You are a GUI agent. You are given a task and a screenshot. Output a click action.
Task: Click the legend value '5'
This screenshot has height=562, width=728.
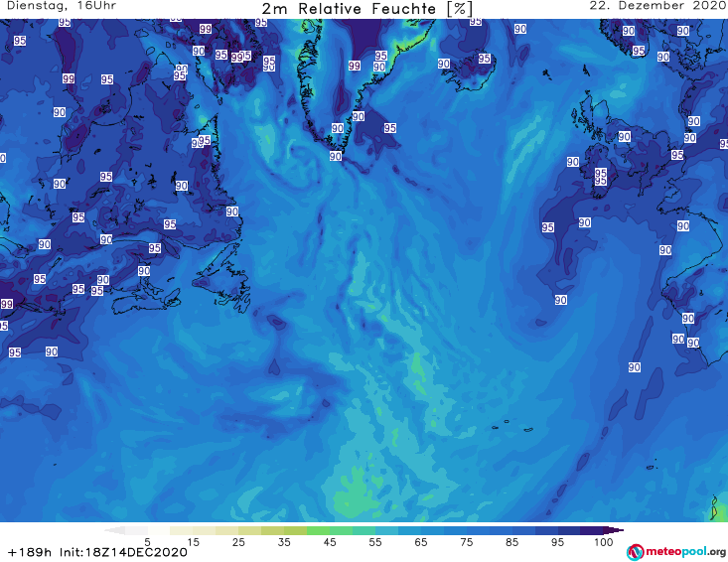(x=147, y=541)
